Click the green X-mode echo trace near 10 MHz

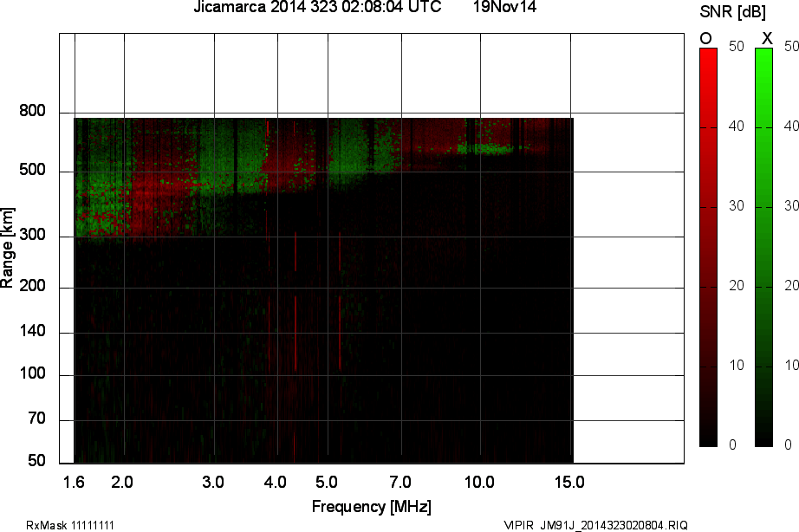tap(485, 149)
